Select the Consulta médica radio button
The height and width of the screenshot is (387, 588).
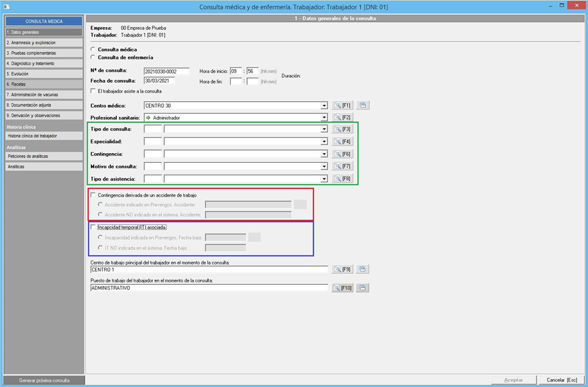93,50
